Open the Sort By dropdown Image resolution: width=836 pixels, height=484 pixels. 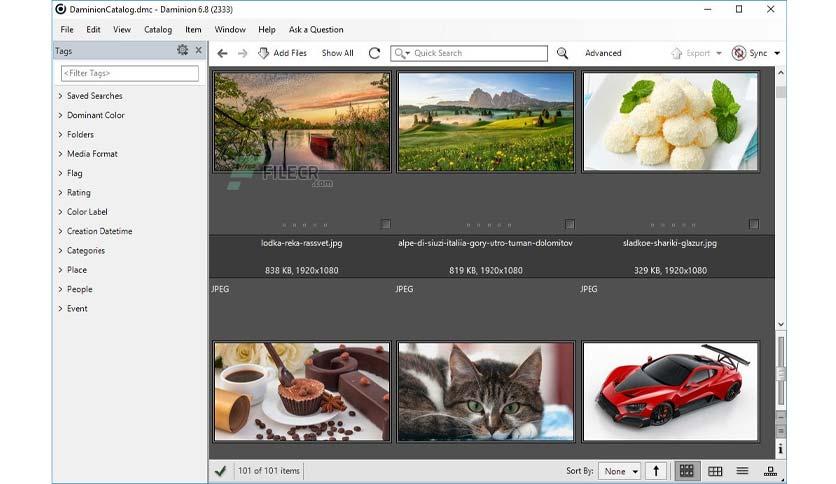coord(621,471)
